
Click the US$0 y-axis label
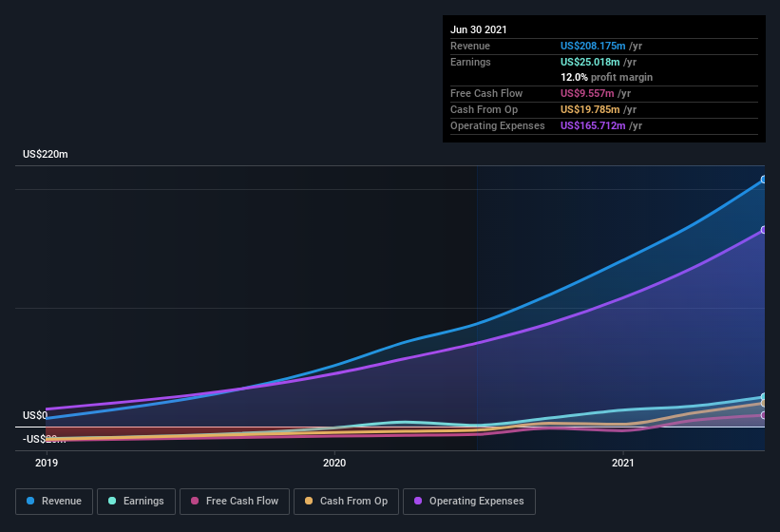click(35, 416)
